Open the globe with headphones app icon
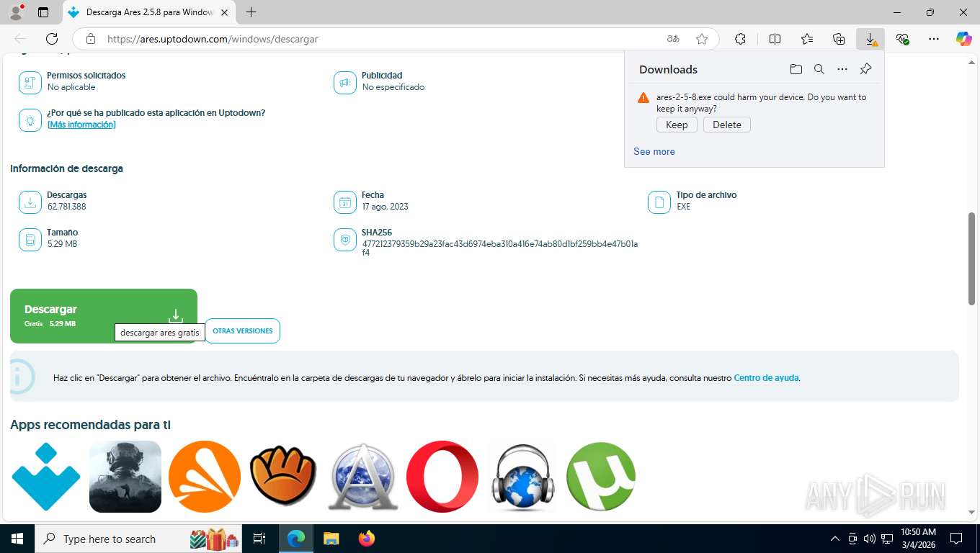This screenshot has height=553, width=980. pos(522,477)
